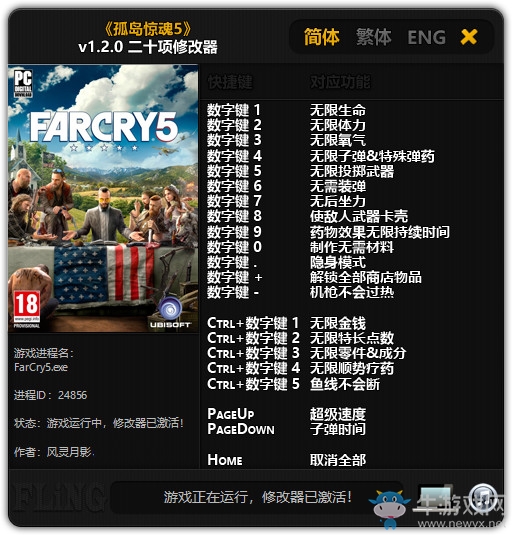The image size is (512, 535).
Task: Switch language to ENG
Action: [427, 38]
